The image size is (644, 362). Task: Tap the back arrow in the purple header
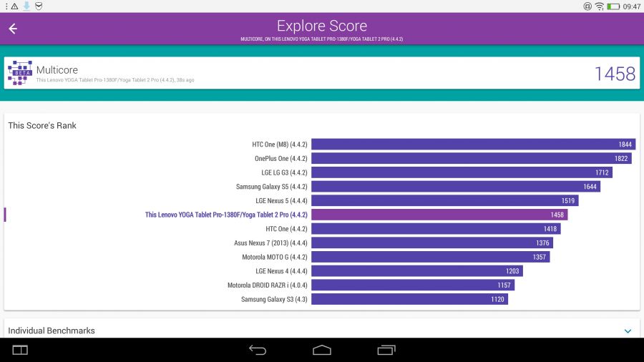coord(13,29)
